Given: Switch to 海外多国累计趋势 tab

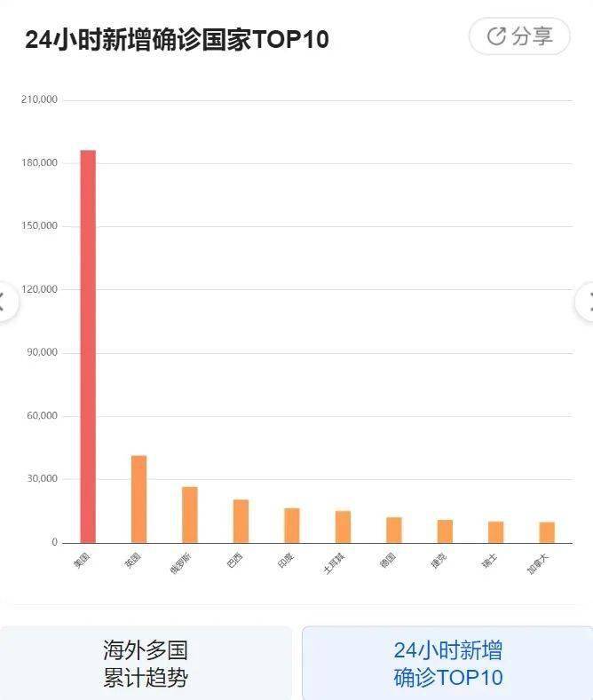Looking at the screenshot, I should 146,664.
